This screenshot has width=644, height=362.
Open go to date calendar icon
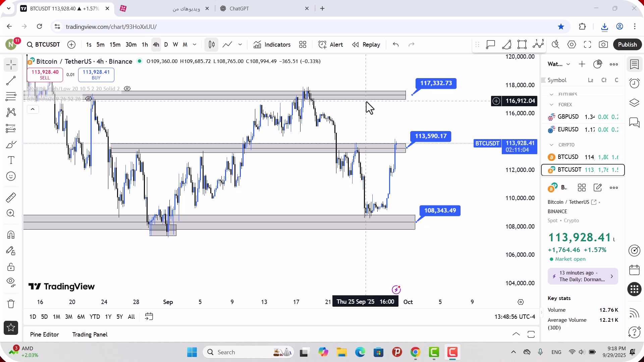pyautogui.click(x=149, y=317)
